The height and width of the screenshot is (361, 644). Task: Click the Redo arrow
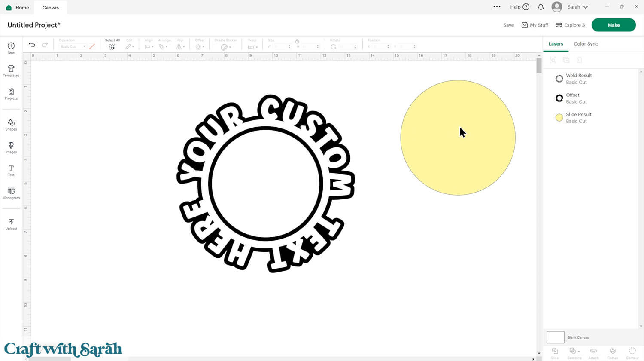tap(45, 45)
